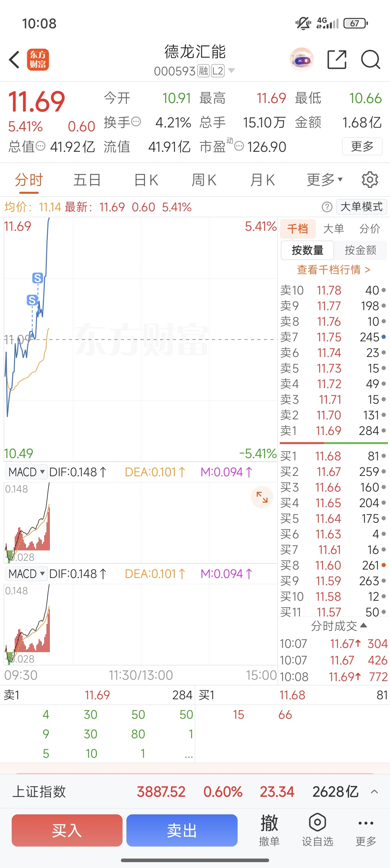The width and height of the screenshot is (390, 868).
Task: Tap bottom 买1 11.68 summary row
Action: [292, 695]
